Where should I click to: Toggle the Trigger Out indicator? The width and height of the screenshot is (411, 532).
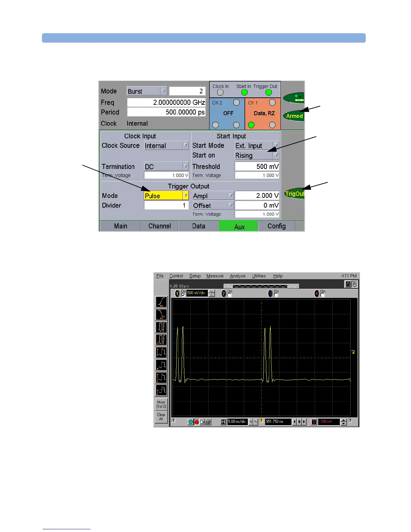(269, 92)
